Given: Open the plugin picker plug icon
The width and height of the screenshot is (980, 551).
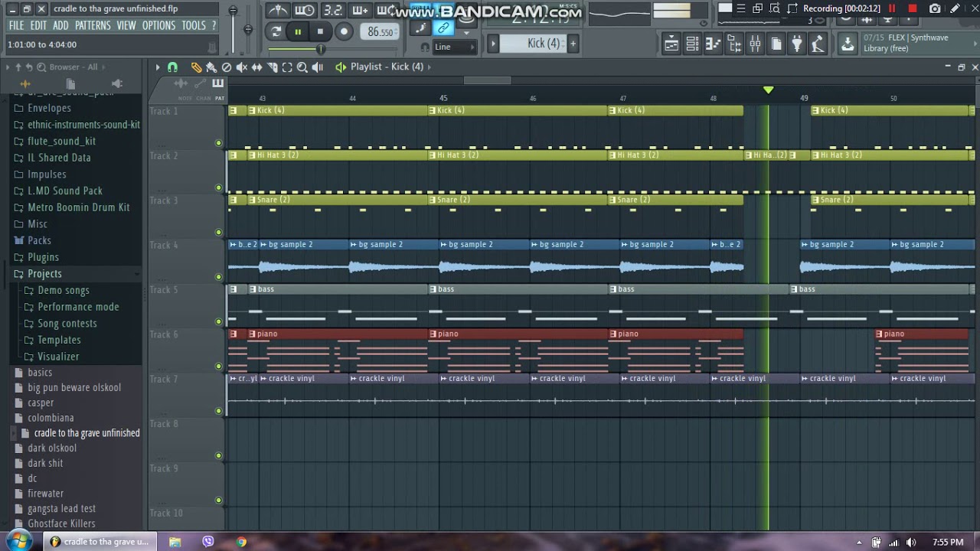Looking at the screenshot, I should tap(797, 44).
